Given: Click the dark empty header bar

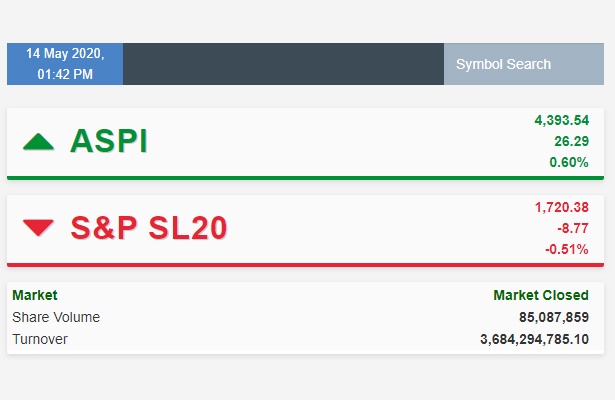Looking at the screenshot, I should point(284,64).
